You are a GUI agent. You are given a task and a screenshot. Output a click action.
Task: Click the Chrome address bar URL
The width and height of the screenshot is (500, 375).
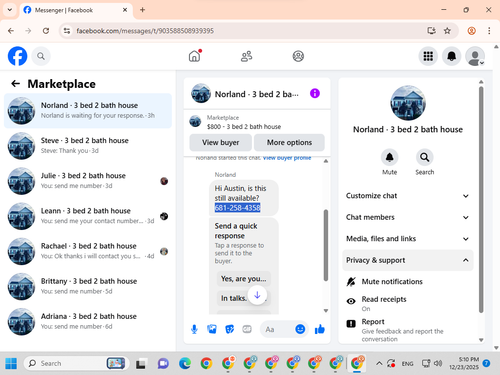coord(145,31)
